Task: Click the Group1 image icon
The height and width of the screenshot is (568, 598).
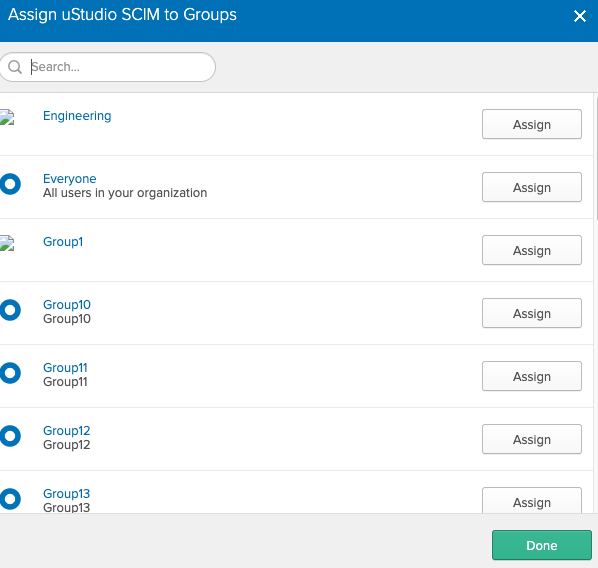Action: click(x=7, y=243)
